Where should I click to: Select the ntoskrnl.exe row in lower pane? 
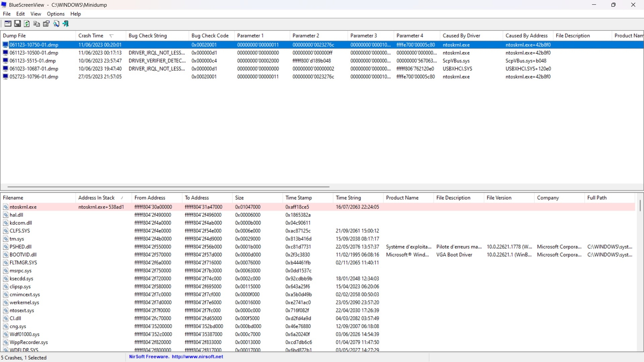click(x=318, y=207)
